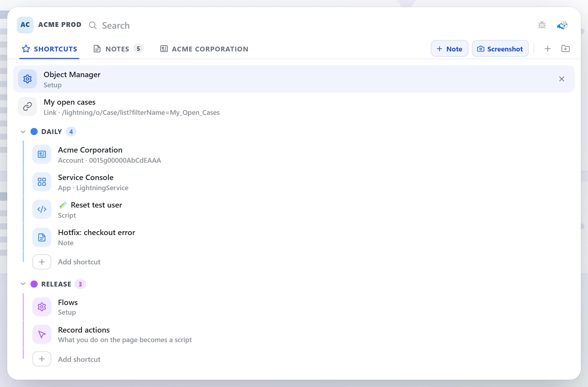The image size is (588, 387).
Task: Open the Flows title
Action: (68, 302)
